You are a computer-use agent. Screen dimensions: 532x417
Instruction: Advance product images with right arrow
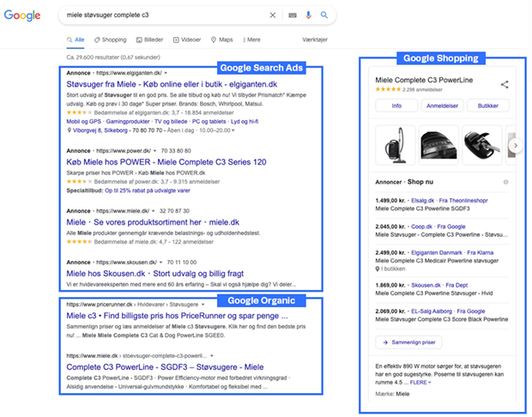click(x=516, y=145)
